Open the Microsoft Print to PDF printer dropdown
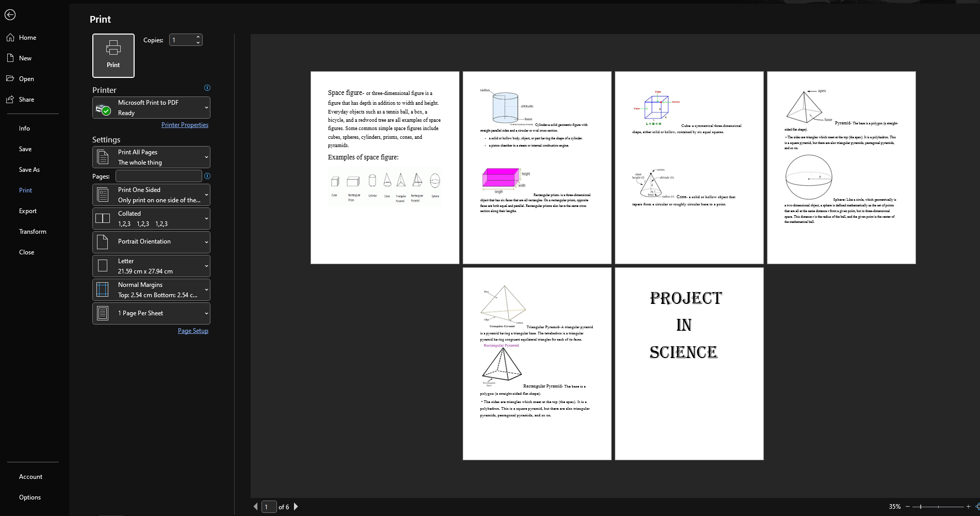This screenshot has height=516, width=980. pyautogui.click(x=151, y=108)
